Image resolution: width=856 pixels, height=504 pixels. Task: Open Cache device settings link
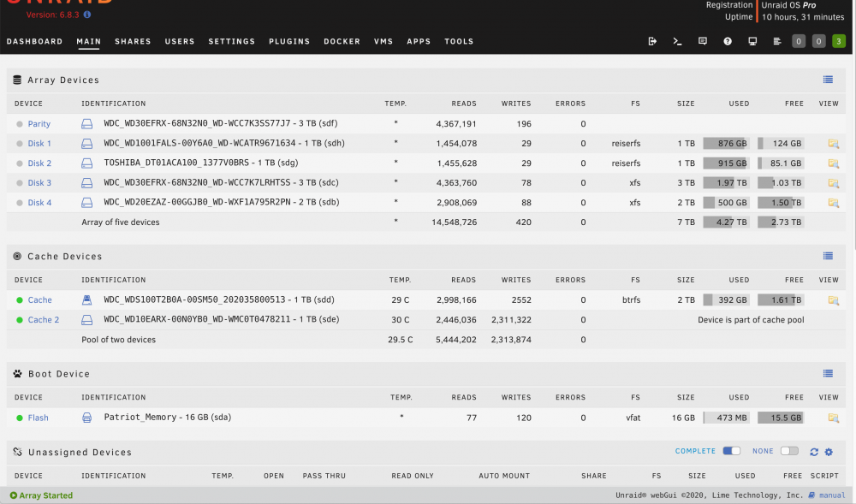click(x=40, y=300)
